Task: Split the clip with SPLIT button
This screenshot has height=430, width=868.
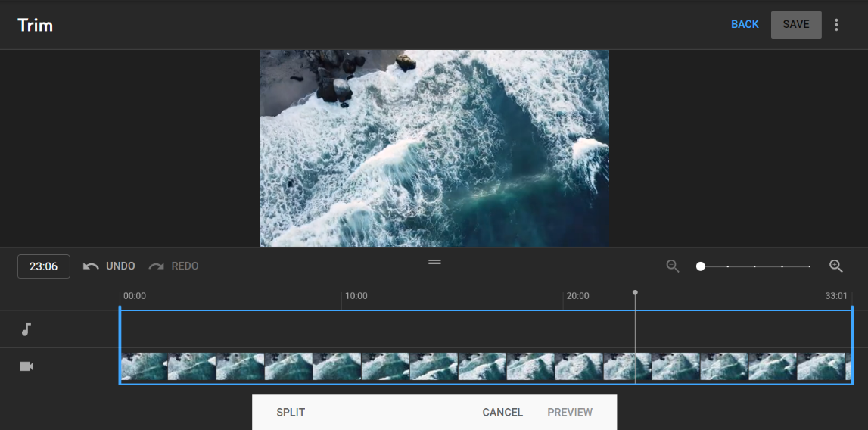Action: (291, 413)
